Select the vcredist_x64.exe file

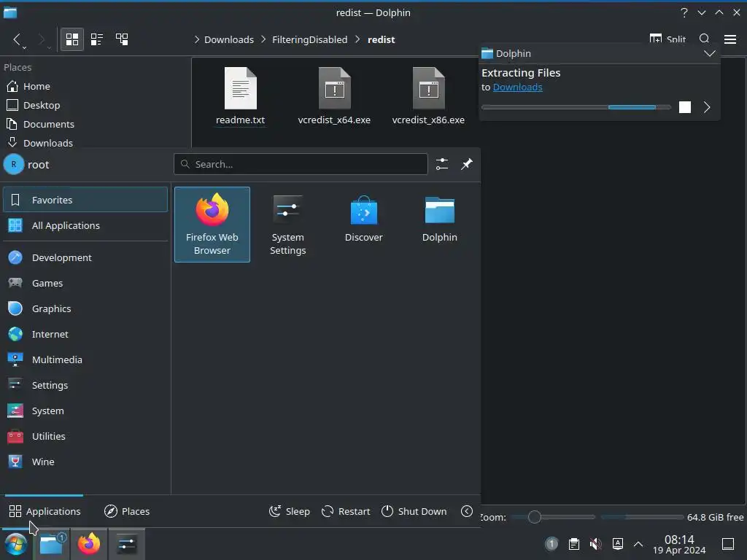click(334, 97)
